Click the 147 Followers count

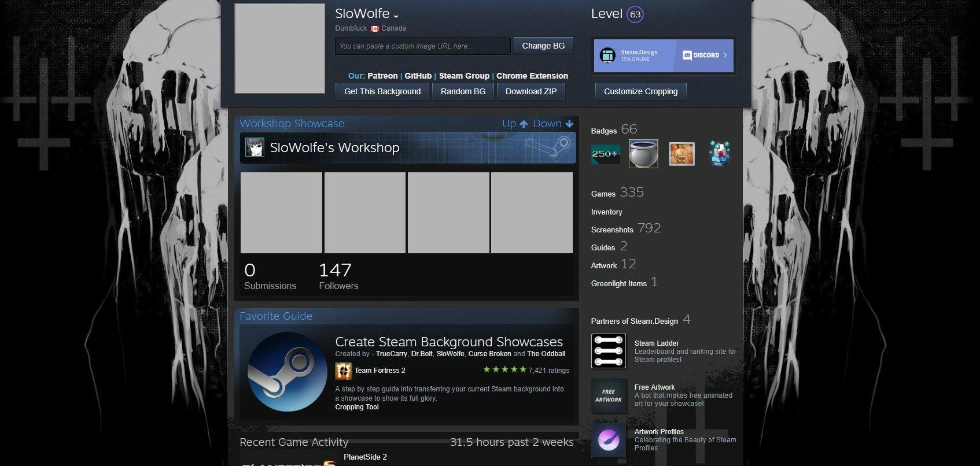pyautogui.click(x=338, y=276)
